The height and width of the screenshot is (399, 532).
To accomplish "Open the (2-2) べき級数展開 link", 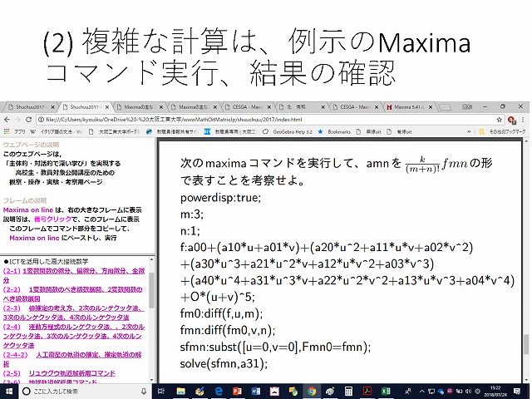I will 72,293.
